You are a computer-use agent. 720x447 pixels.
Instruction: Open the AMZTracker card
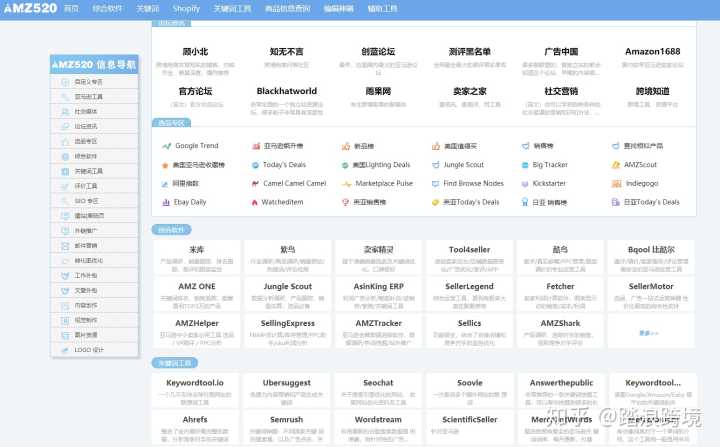(378, 331)
